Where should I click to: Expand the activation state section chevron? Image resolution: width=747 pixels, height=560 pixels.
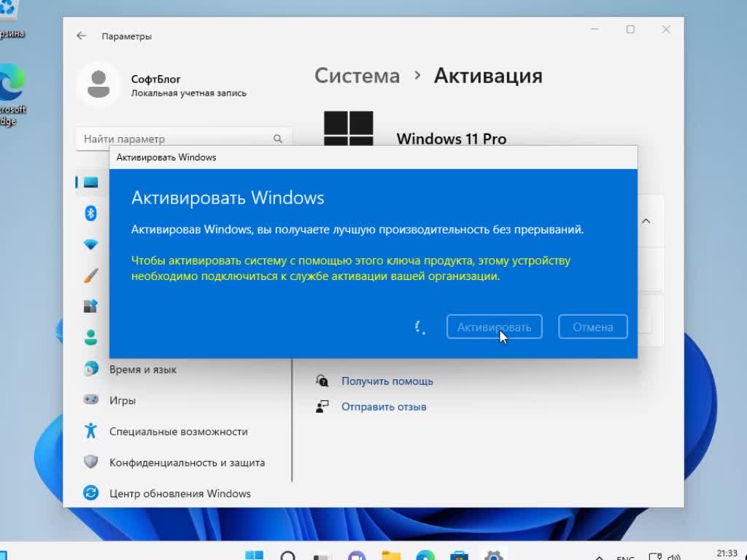[x=645, y=221]
